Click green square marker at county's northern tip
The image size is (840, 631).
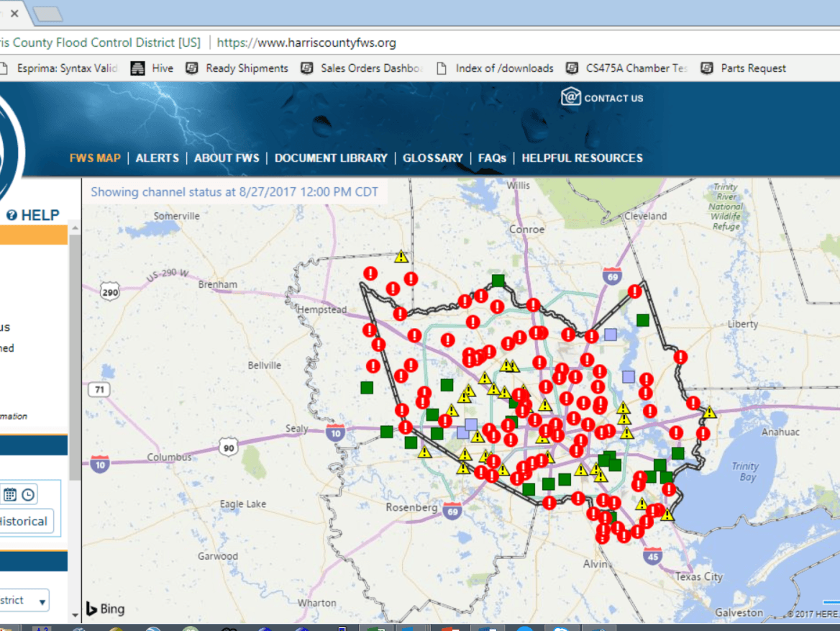click(498, 281)
